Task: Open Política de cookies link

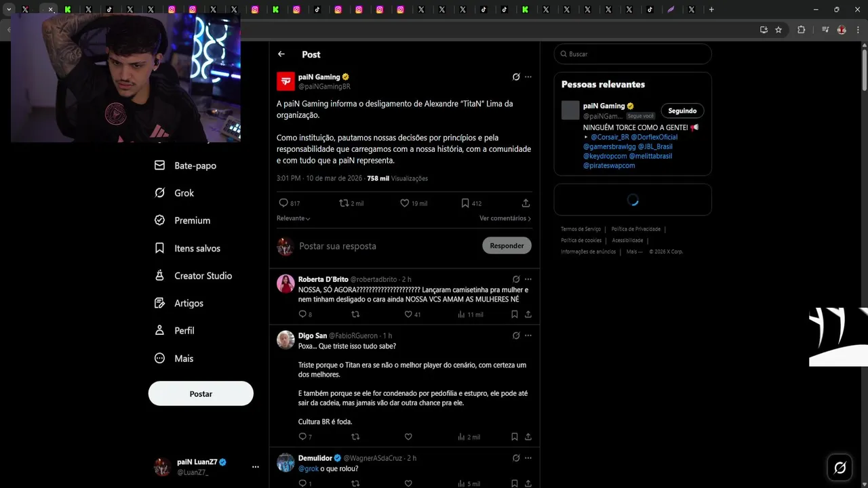Action: (x=581, y=241)
